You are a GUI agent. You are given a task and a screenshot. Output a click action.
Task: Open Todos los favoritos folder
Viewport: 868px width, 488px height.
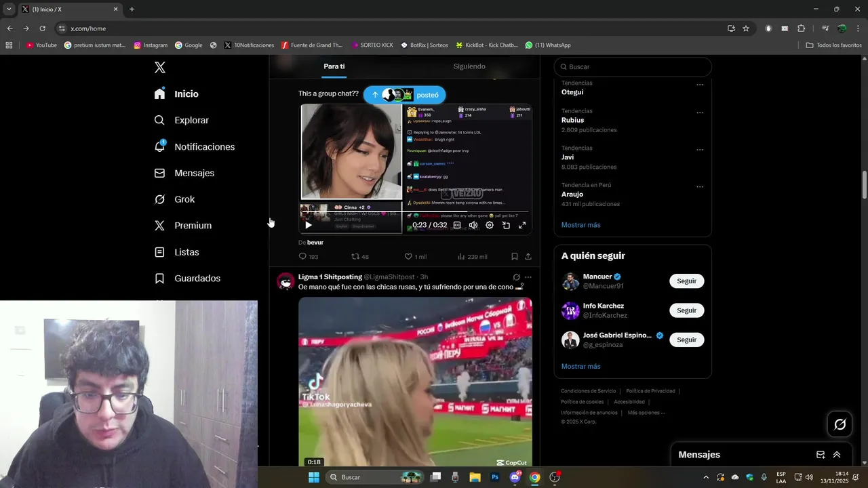(833, 45)
